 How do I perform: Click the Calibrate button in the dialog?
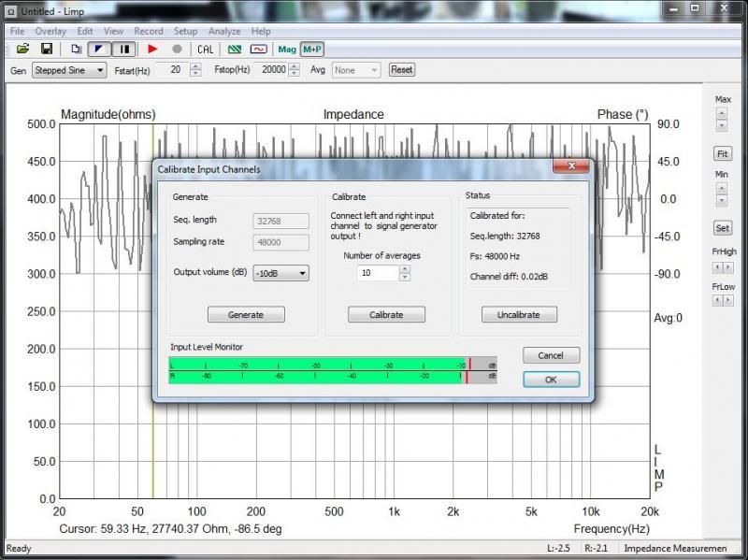(x=386, y=315)
